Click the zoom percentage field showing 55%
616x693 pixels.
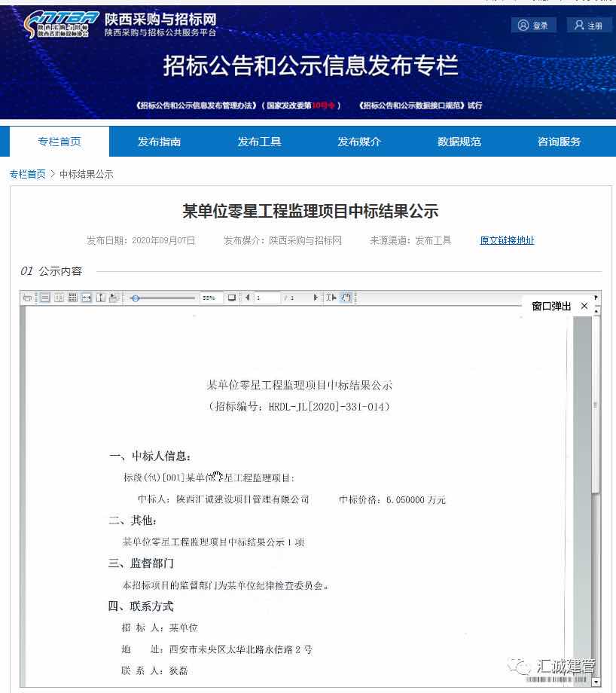pyautogui.click(x=211, y=298)
